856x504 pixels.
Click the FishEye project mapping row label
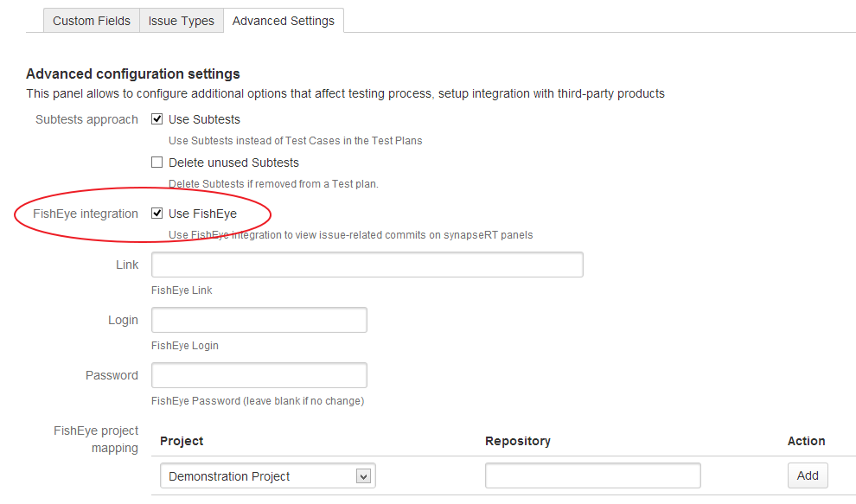[96, 439]
